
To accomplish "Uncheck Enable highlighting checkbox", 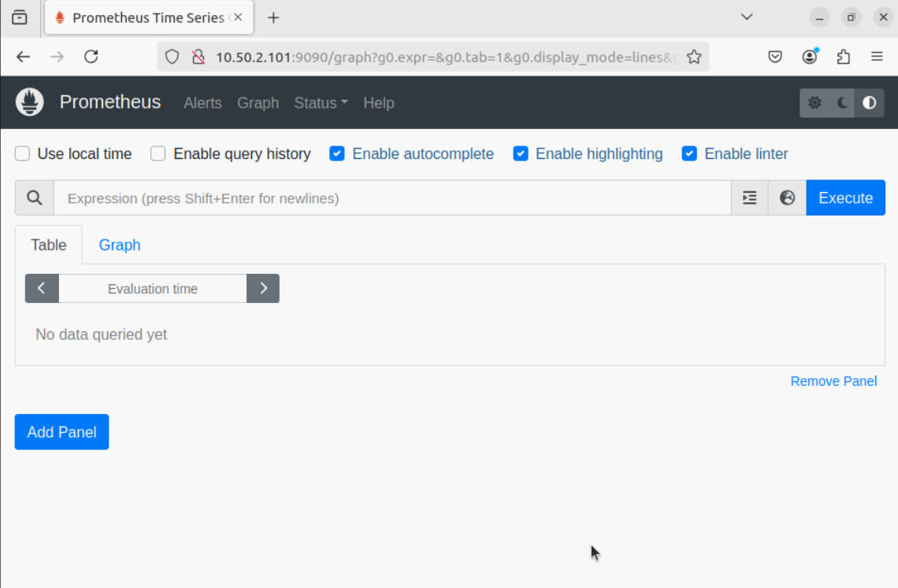I will click(x=521, y=153).
